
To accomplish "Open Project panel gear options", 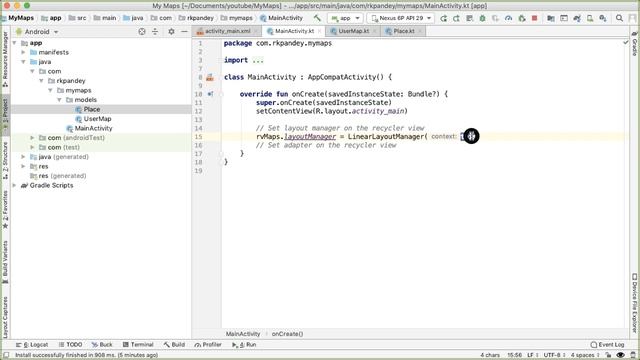I will click(x=171, y=31).
